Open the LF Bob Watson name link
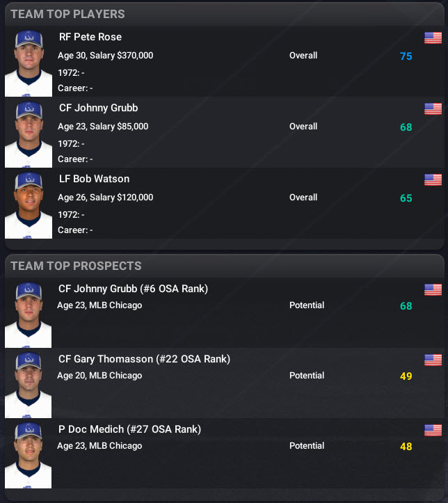 coord(95,179)
